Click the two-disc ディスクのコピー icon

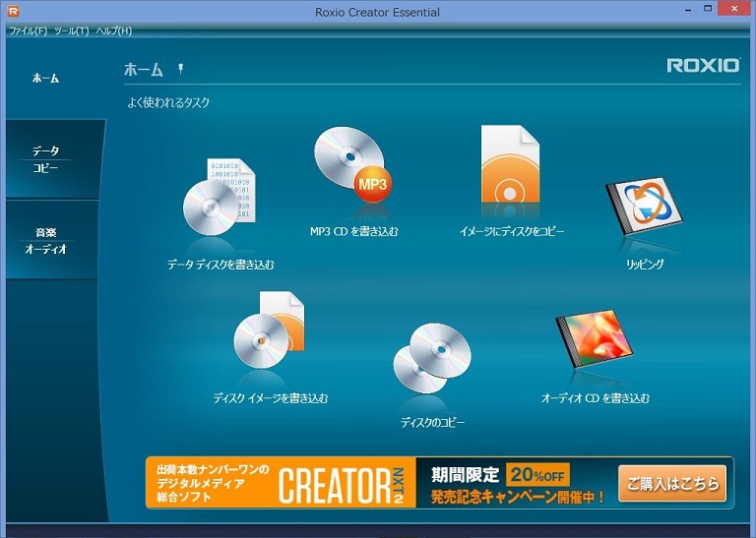(432, 358)
